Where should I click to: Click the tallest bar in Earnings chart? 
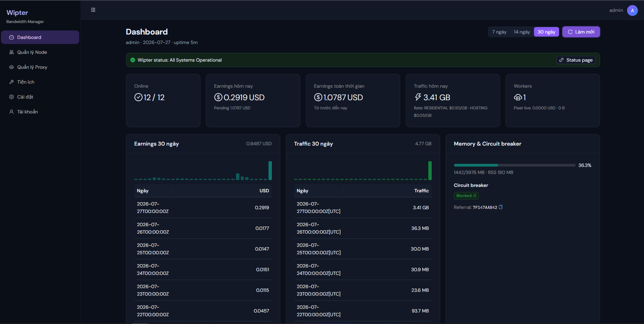(x=270, y=170)
